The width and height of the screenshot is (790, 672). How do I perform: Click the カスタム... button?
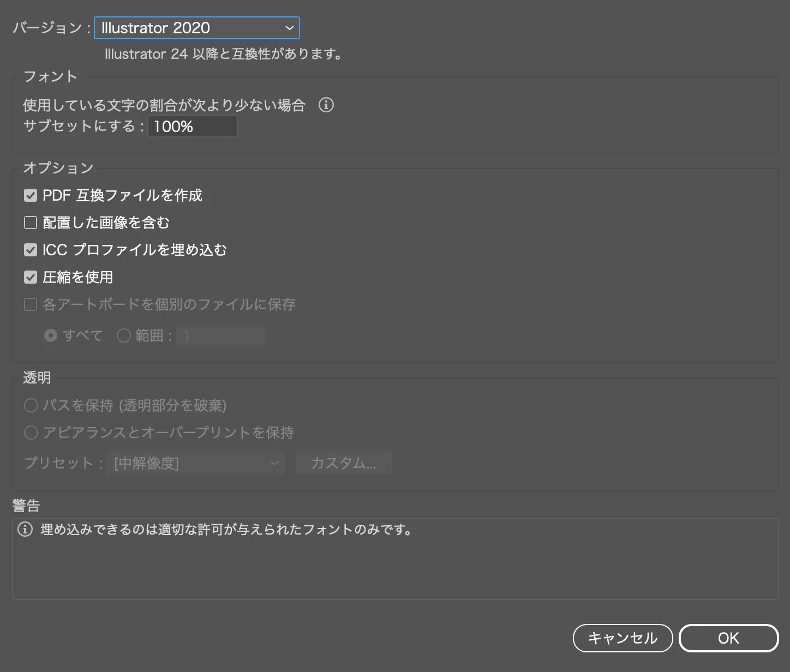click(344, 463)
